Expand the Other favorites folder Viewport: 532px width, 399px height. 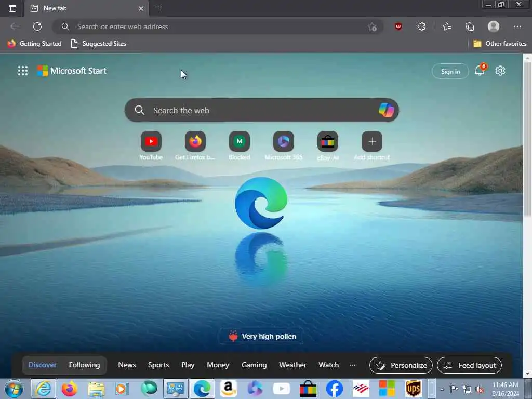coord(500,44)
